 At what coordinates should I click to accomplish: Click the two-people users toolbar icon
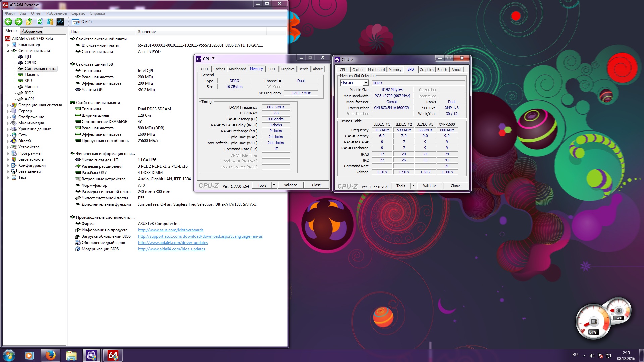coord(50,22)
